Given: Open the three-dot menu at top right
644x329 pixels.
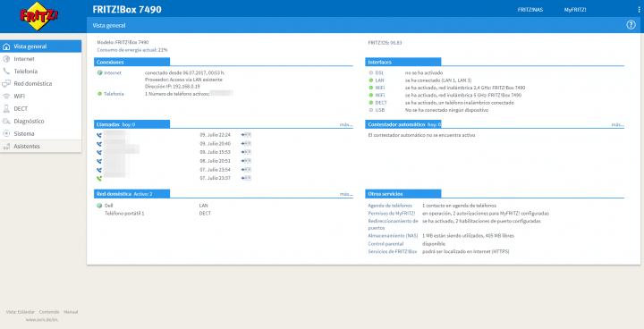Looking at the screenshot, I should (639, 10).
